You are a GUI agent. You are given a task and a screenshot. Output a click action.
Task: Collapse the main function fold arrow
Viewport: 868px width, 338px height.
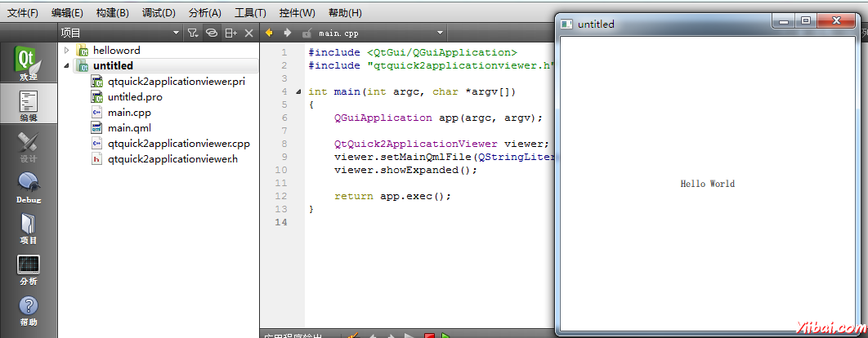pyautogui.click(x=298, y=91)
